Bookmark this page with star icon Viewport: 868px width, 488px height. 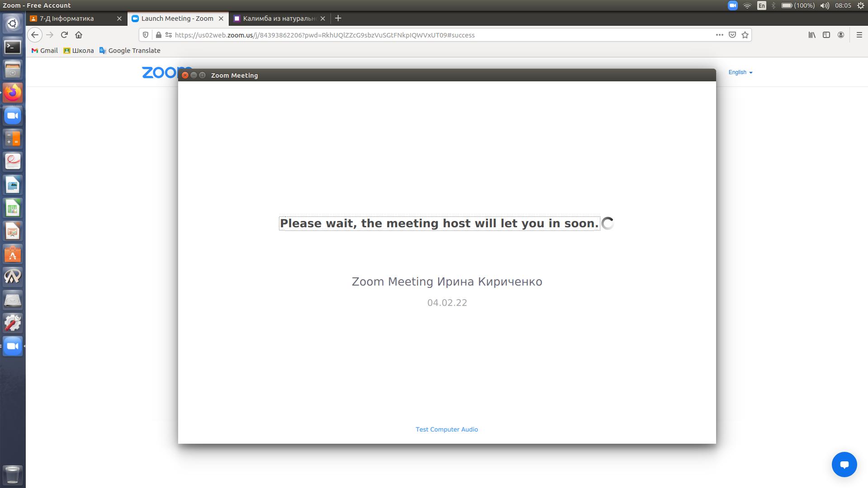pyautogui.click(x=745, y=35)
